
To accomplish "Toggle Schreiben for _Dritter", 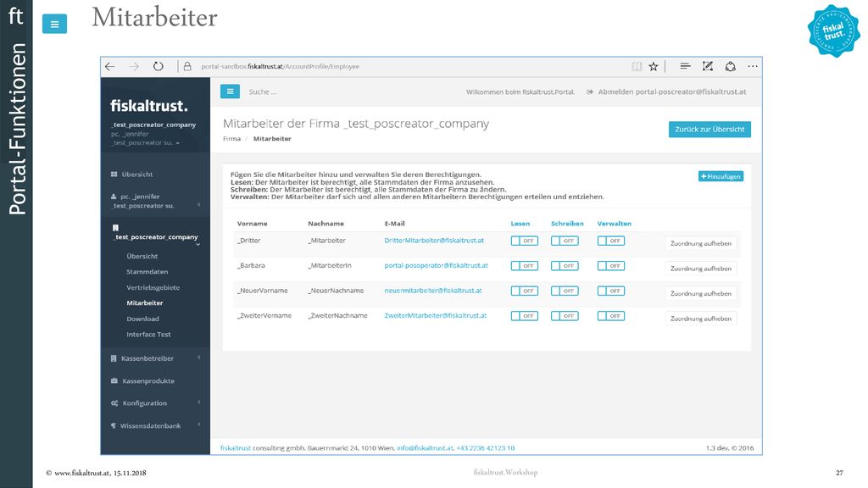I will click(565, 241).
